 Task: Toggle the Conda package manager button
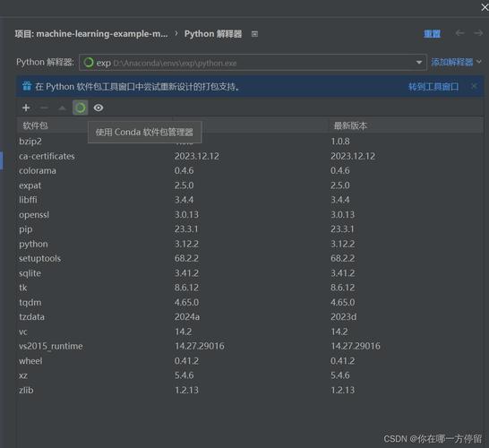click(80, 108)
